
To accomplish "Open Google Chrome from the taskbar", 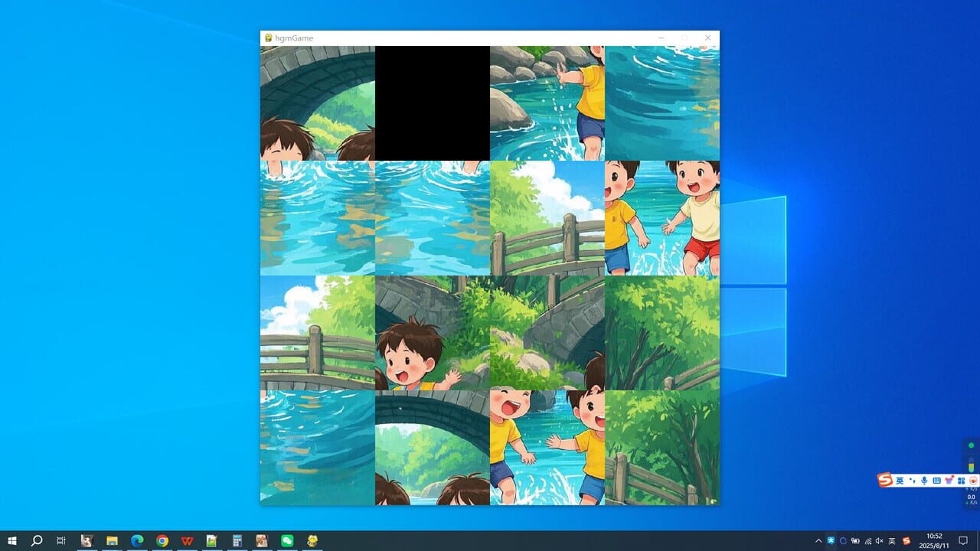I will pos(162,540).
